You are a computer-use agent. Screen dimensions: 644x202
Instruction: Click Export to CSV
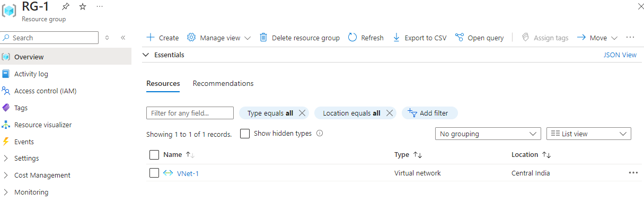tap(419, 38)
